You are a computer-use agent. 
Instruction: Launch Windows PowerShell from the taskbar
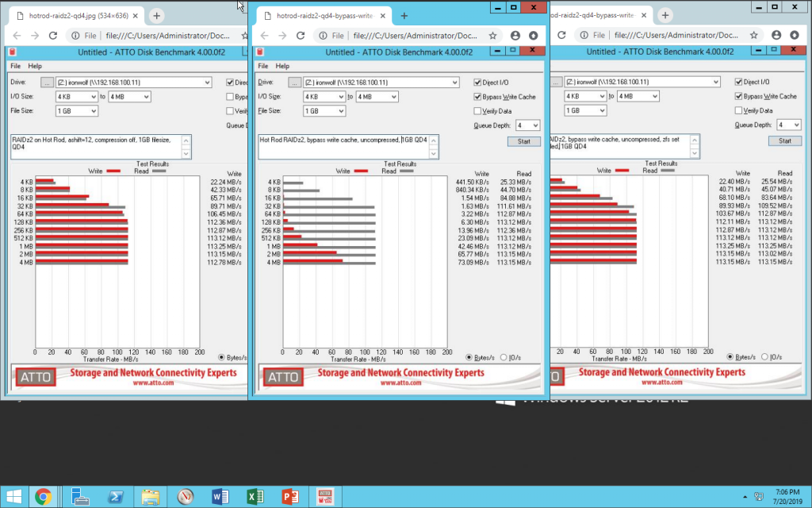tap(115, 497)
